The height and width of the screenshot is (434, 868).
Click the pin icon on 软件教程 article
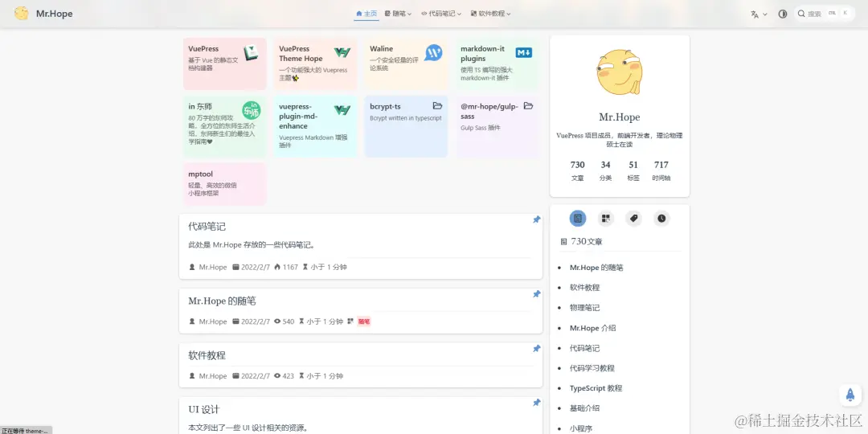click(536, 348)
